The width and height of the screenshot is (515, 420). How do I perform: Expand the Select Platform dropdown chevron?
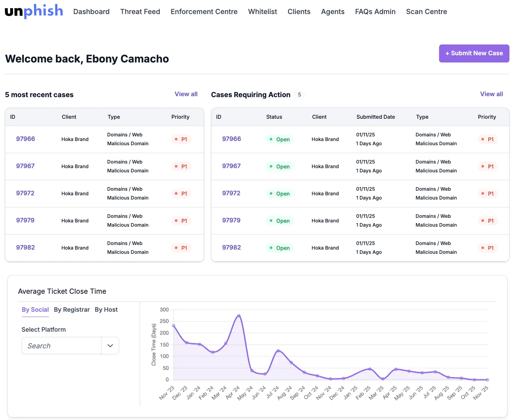110,346
